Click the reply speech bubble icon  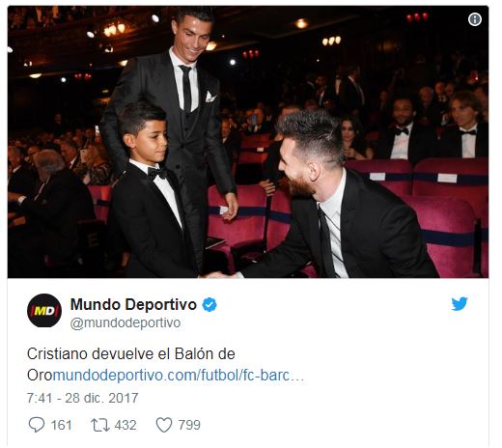pos(37,425)
